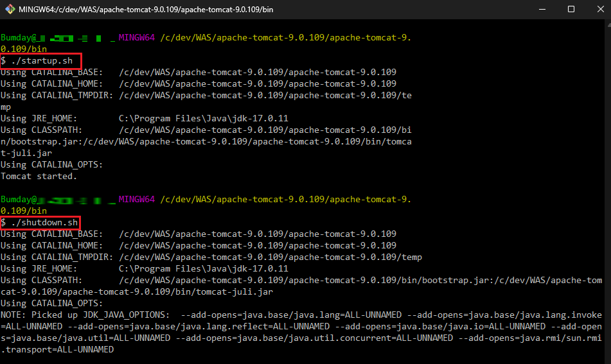The image size is (611, 364).
Task: Click the wrapped "mp" line
Action: point(6,107)
